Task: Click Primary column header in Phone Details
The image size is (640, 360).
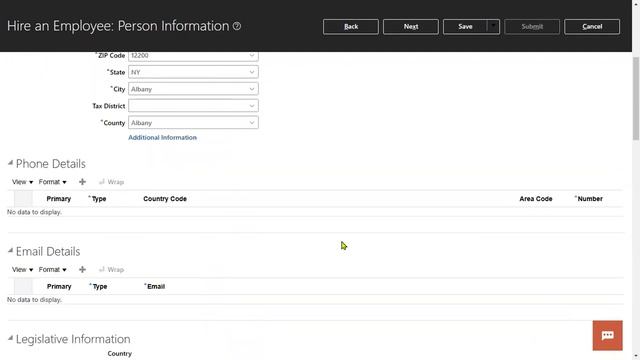Action: [x=59, y=199]
